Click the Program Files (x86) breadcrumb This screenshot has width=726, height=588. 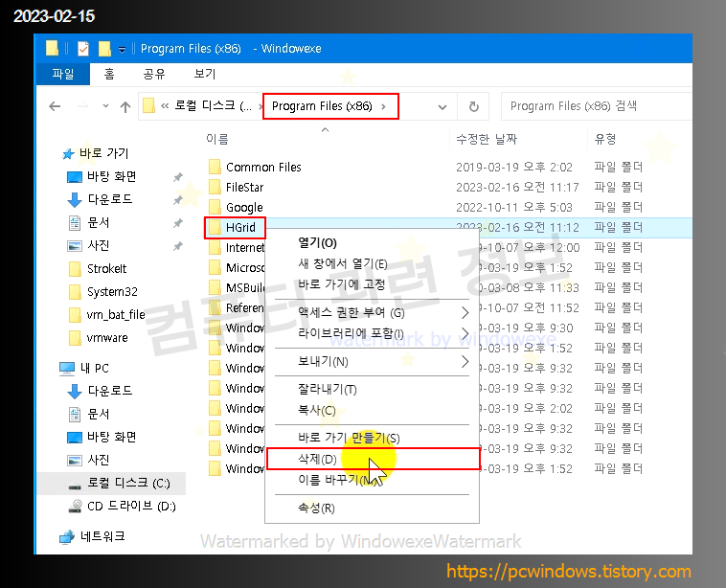point(322,106)
